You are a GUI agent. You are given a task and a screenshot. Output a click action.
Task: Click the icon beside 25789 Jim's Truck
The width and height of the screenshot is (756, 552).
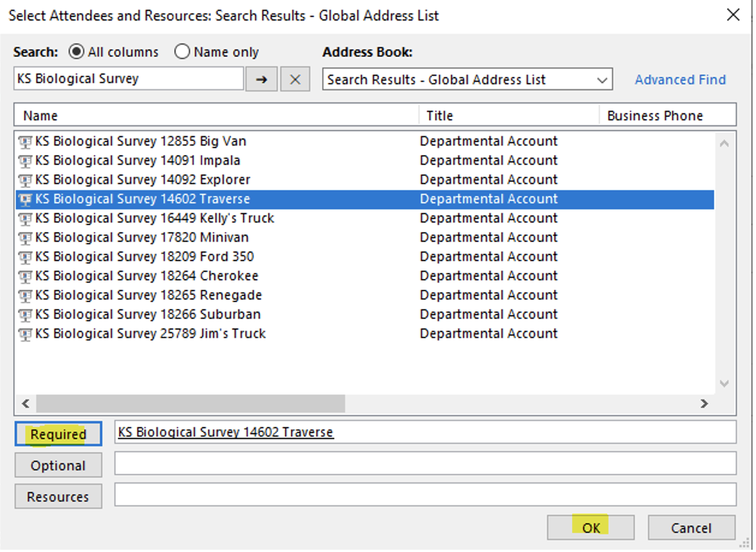coord(25,334)
